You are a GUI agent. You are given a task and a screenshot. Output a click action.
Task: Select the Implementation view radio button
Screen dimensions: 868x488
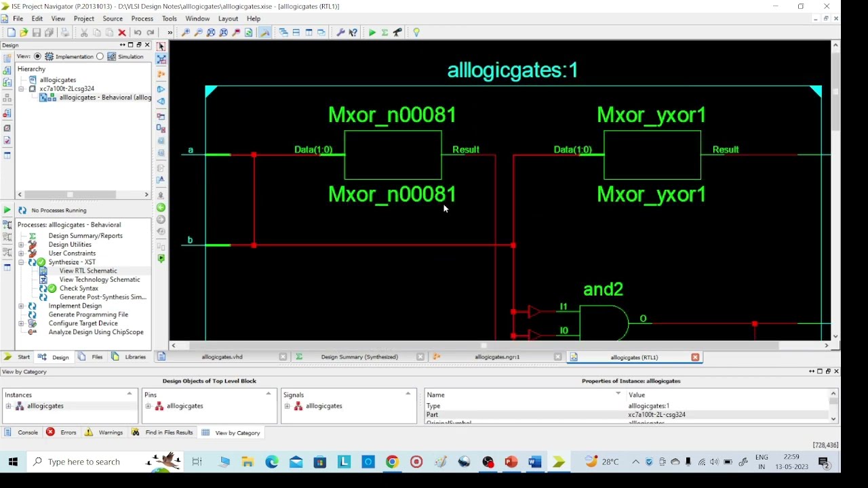[37, 56]
